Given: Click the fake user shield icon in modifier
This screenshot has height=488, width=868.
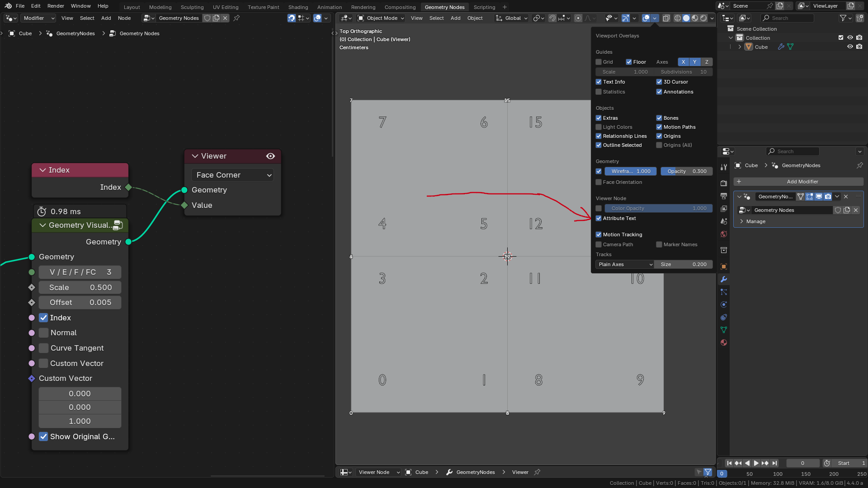Looking at the screenshot, I should pos(838,210).
